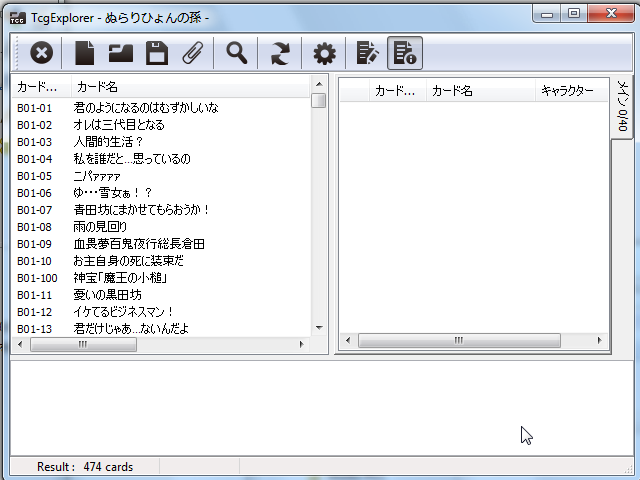Select card B01-09 血畏夢百鬼夜行総長倉田
Viewport: 640px width, 480px height.
coord(161,244)
